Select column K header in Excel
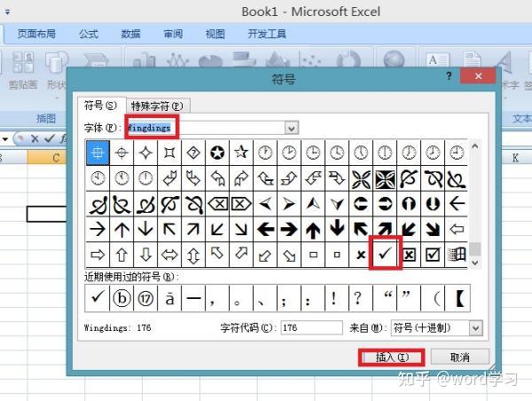 tap(514, 158)
